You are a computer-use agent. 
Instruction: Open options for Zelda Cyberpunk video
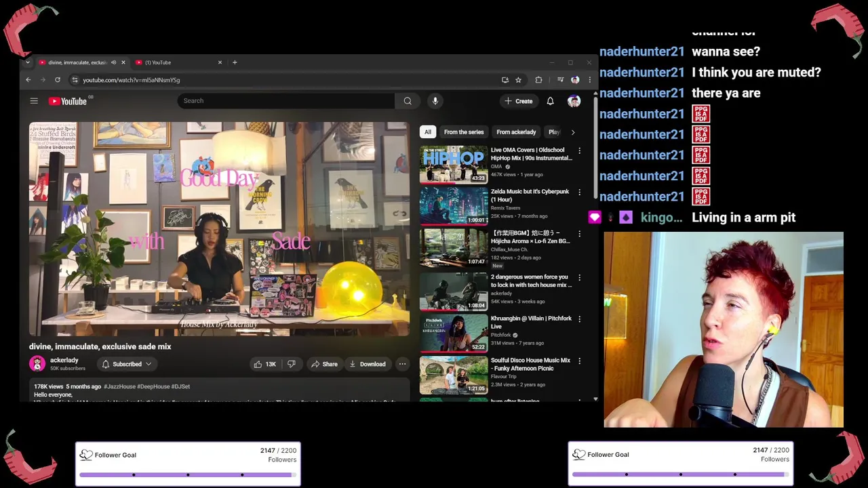(x=579, y=192)
